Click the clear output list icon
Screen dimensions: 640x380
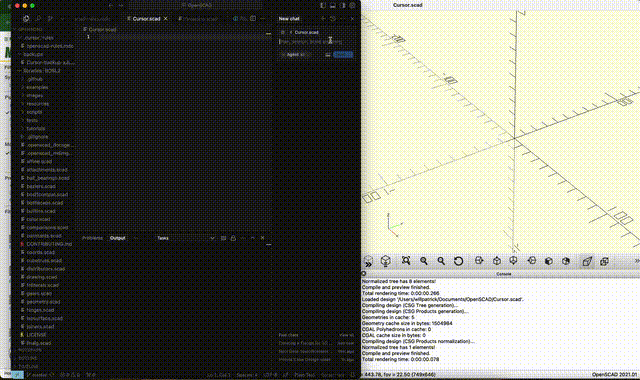[x=223, y=238]
